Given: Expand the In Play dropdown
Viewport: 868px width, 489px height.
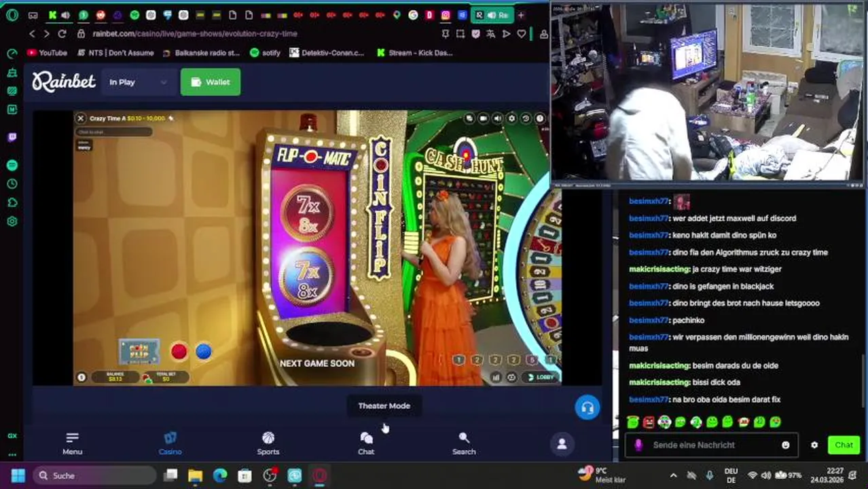Looking at the screenshot, I should [138, 82].
